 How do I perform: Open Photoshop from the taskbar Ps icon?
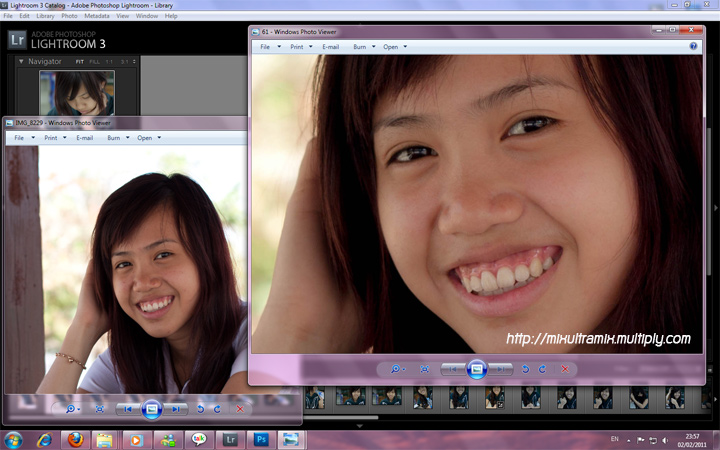[261, 440]
